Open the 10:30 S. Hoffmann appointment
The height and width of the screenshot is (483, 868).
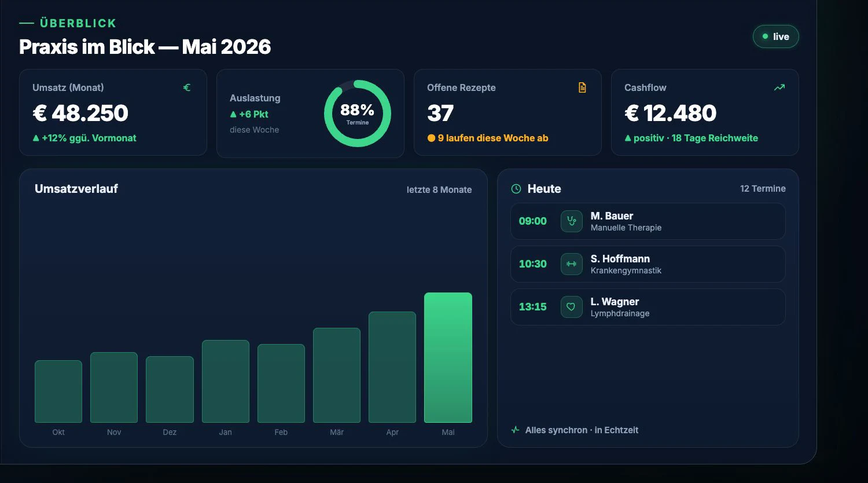pyautogui.click(x=648, y=264)
